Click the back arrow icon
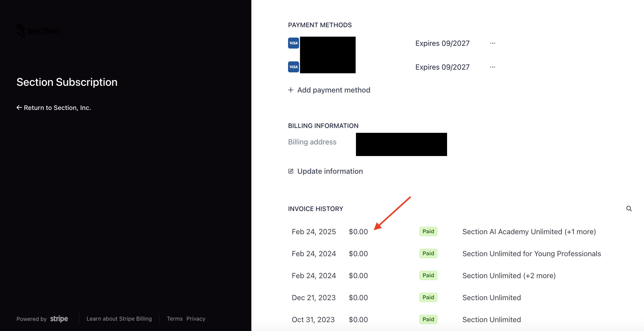Screen dimensions: 644x331 pos(19,107)
